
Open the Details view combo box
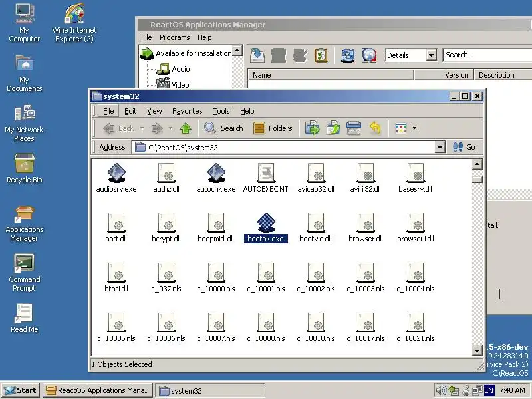[x=411, y=55]
